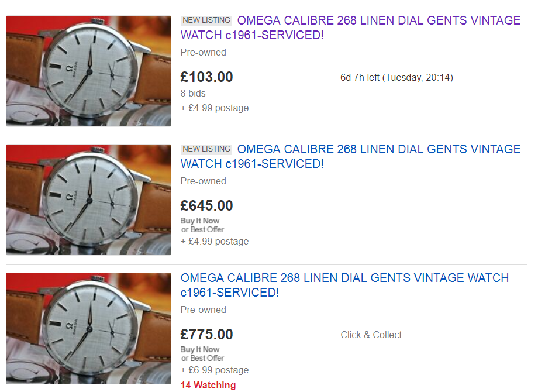Open the £645.00 Omega Calibre 268 listing title
The image size is (538, 392).
(351, 156)
